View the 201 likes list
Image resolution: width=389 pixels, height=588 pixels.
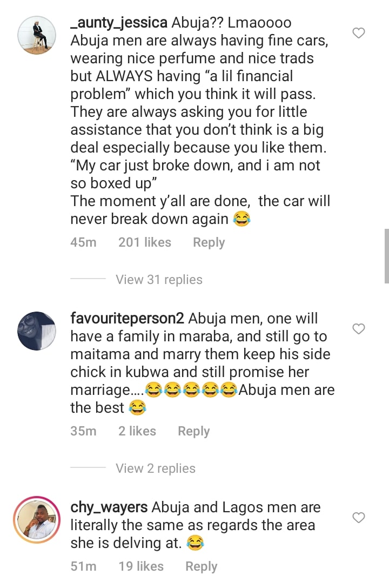coord(145,243)
